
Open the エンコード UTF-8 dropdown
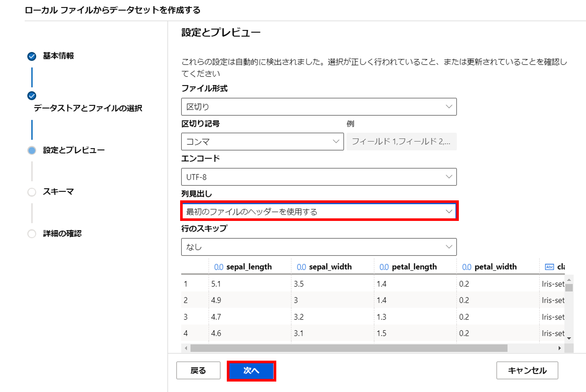(x=318, y=177)
